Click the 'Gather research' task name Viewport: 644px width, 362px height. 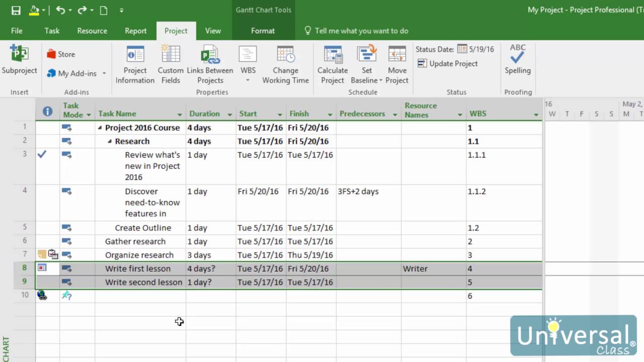pyautogui.click(x=135, y=241)
